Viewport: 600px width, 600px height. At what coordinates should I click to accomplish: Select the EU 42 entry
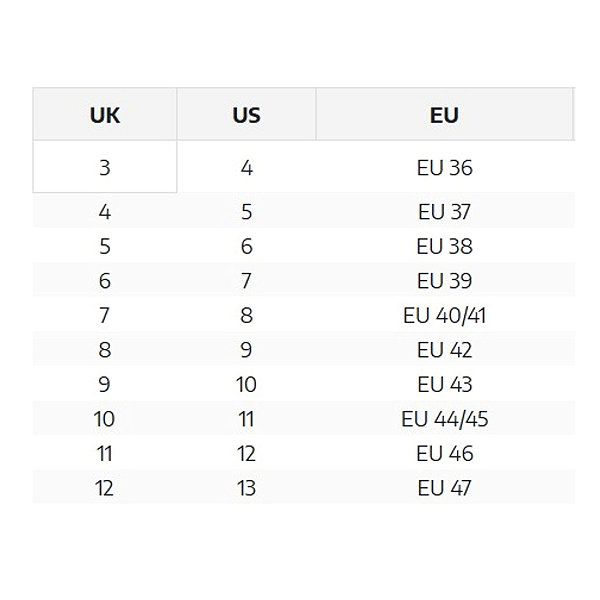[445, 349]
